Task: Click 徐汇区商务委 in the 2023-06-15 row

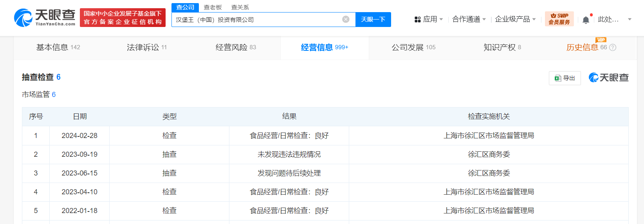Action: (489, 173)
